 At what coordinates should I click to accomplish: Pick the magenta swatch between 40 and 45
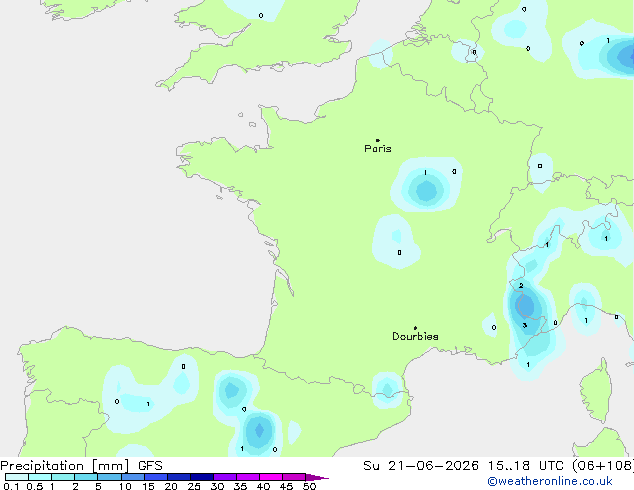[271, 477]
